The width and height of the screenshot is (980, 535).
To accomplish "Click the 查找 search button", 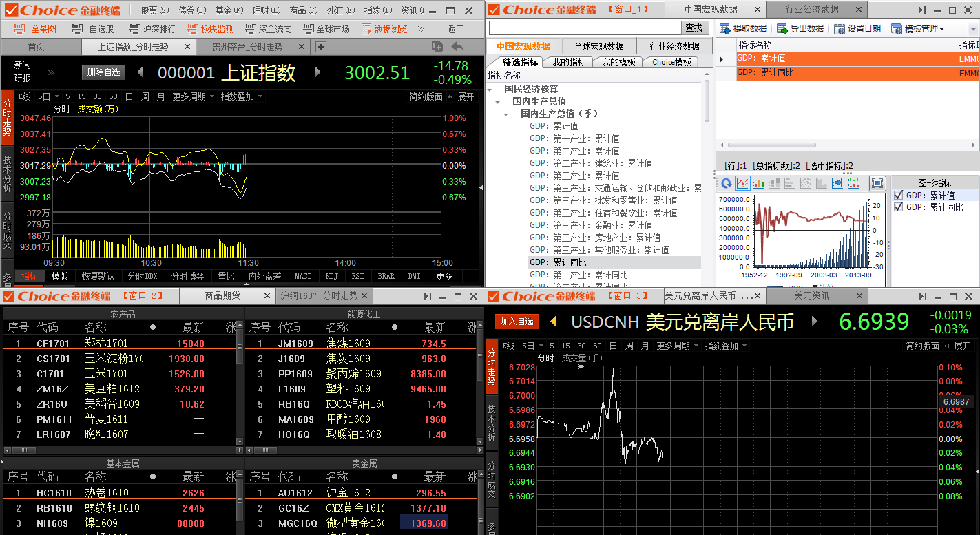I will point(694,28).
